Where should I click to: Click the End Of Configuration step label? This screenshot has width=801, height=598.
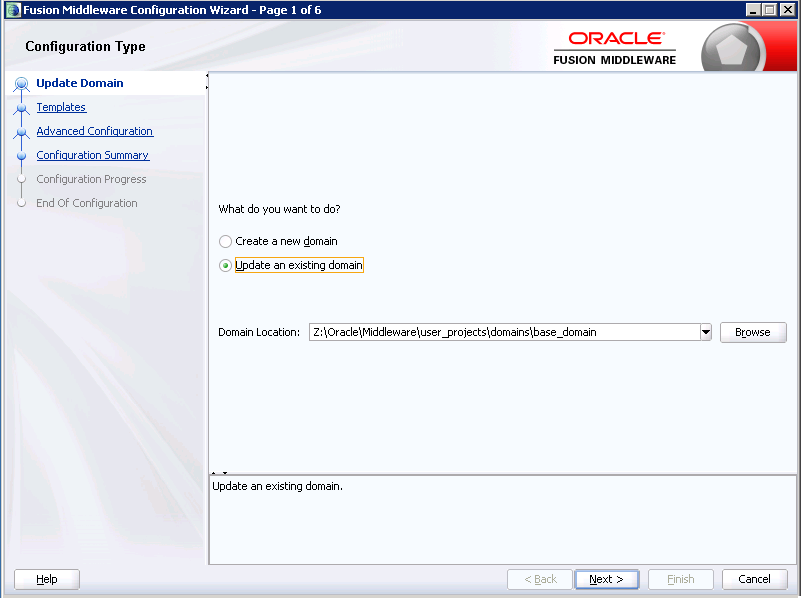pyautogui.click(x=87, y=203)
